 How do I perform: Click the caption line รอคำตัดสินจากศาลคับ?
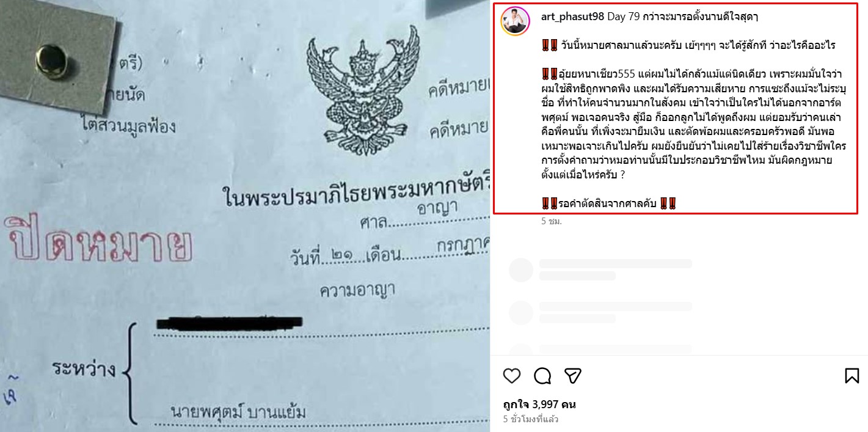608,203
